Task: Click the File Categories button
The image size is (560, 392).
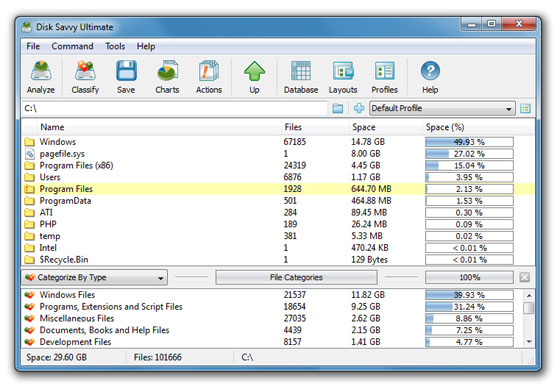Action: pos(296,277)
